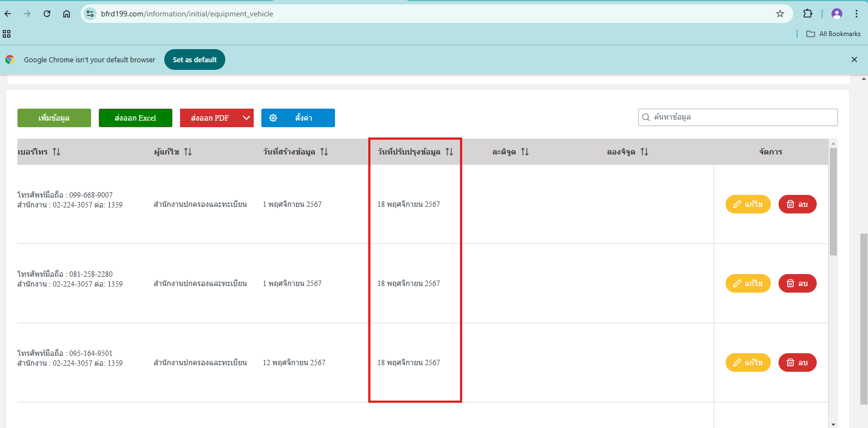Sort by วันที่ปรับปรุงข้อมูล column arrows
Screen dimensions: 868x428
(449, 152)
